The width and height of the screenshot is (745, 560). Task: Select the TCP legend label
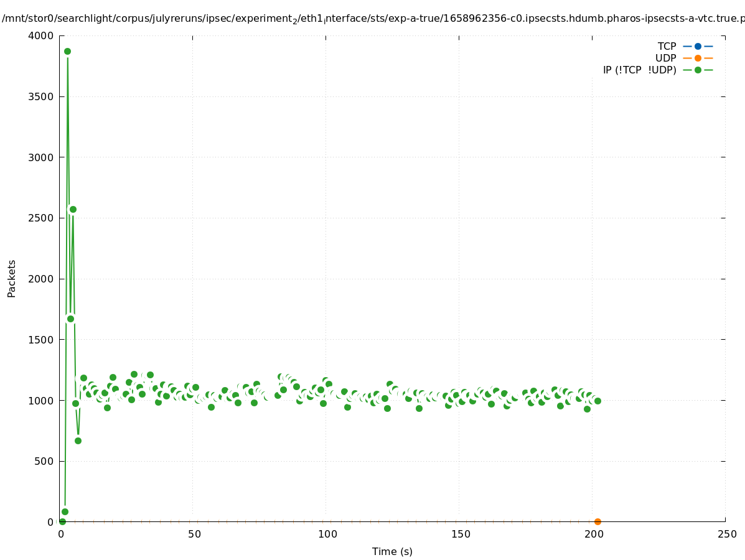[x=667, y=46]
